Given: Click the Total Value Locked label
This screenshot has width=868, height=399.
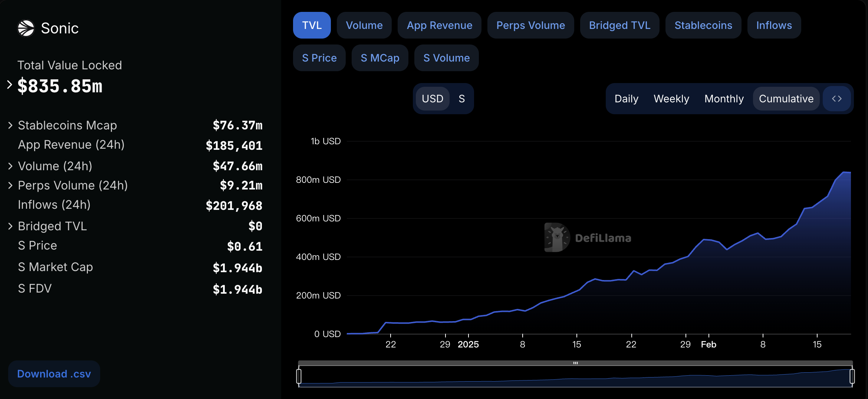Looking at the screenshot, I should (70, 65).
